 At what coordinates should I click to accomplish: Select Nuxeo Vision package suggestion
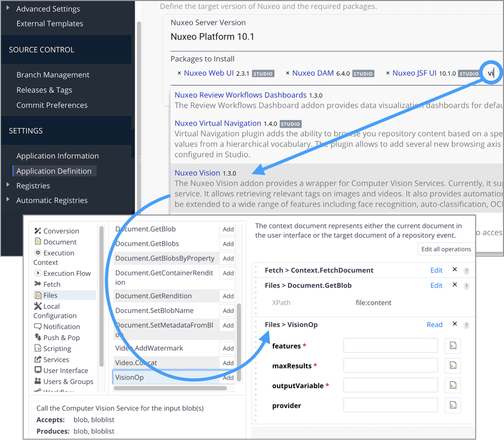(337, 188)
